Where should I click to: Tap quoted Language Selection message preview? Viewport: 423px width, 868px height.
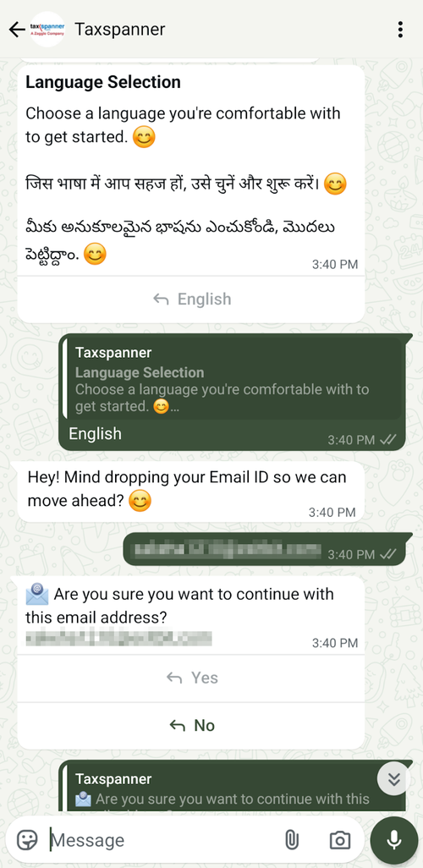[232, 381]
